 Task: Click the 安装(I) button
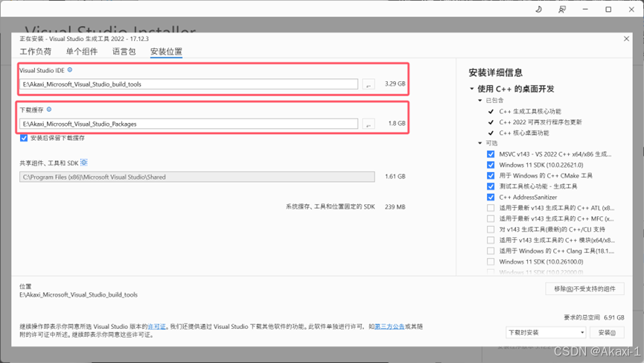coord(607,332)
